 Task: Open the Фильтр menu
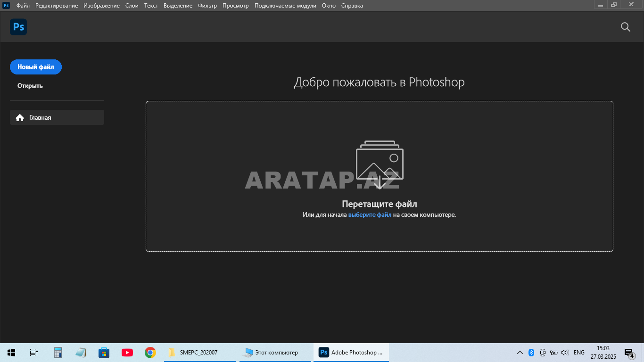click(207, 6)
